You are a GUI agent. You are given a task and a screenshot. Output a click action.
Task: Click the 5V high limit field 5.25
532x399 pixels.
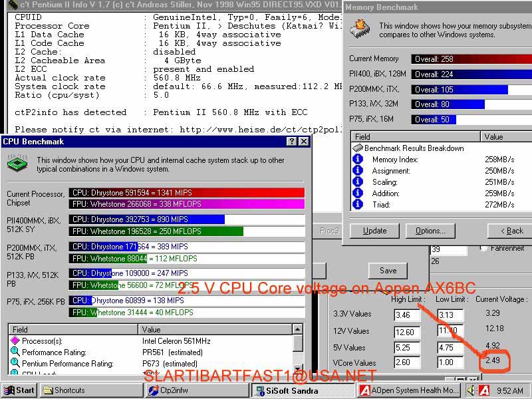point(407,347)
